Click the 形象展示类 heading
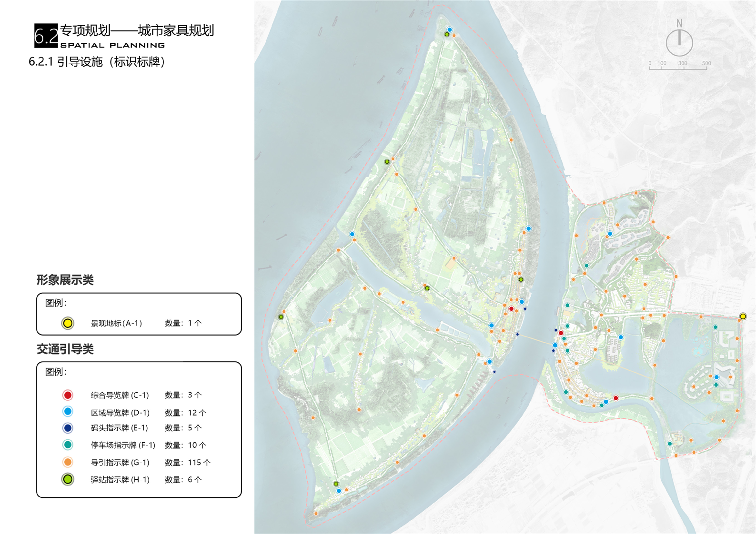 coord(65,280)
